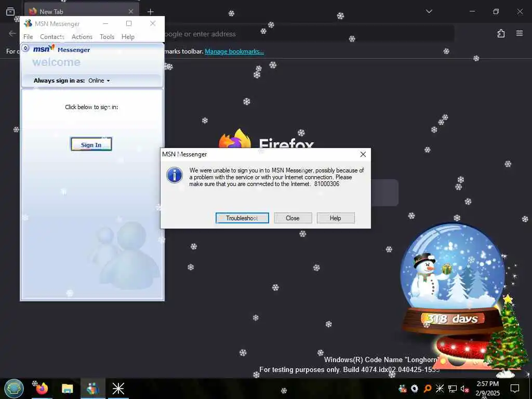Open MSN Messenger's Help menu
This screenshot has width=532, height=399.
click(x=128, y=37)
